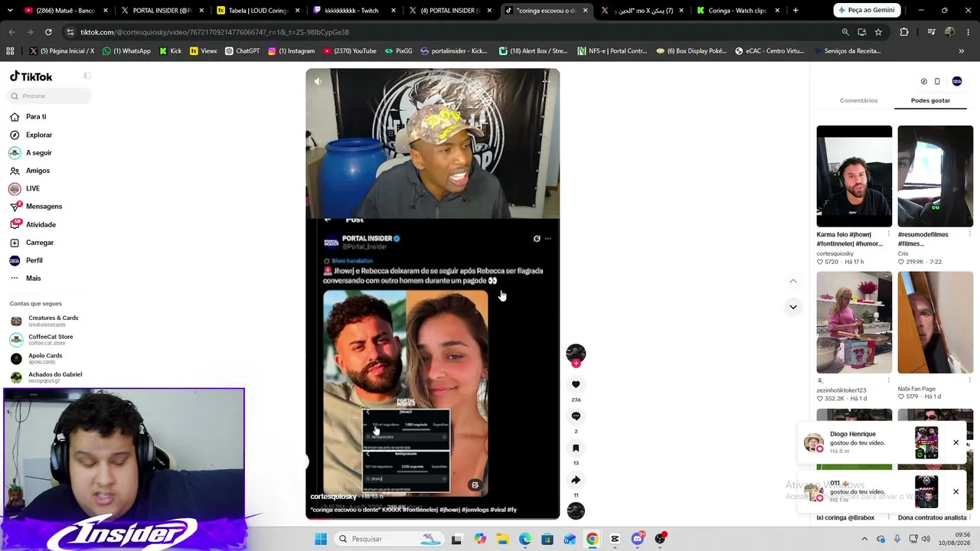
Task: Expand Mais options in sidebar
Action: [25, 279]
